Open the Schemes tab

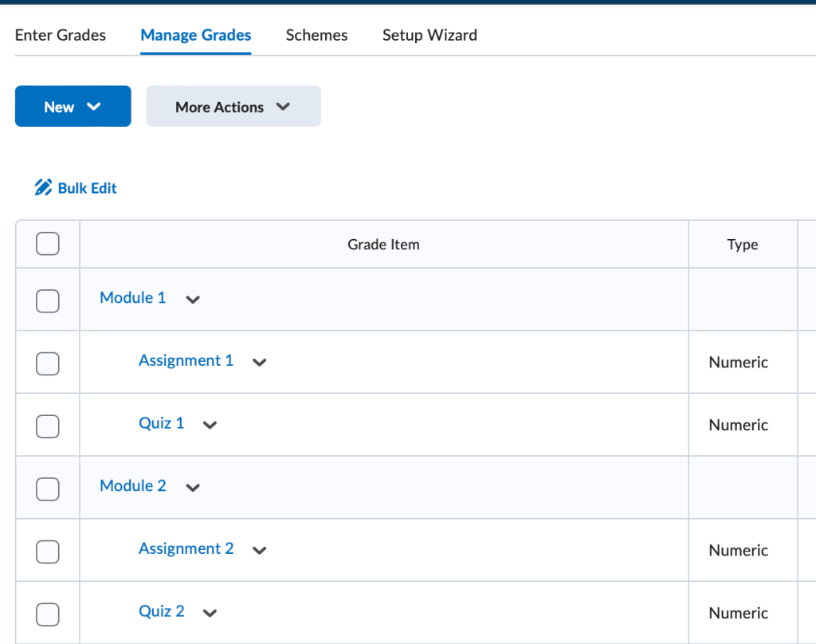tap(316, 35)
